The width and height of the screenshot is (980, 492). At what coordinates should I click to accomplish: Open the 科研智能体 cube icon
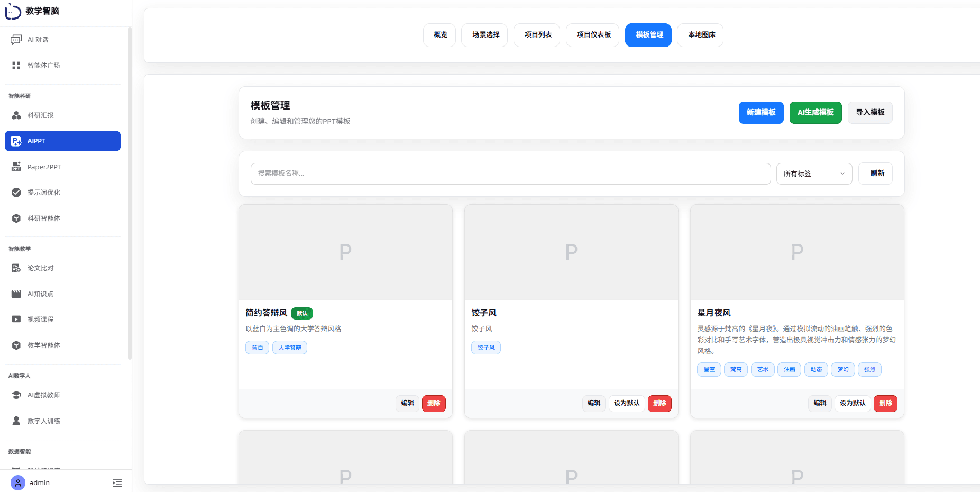(x=16, y=218)
